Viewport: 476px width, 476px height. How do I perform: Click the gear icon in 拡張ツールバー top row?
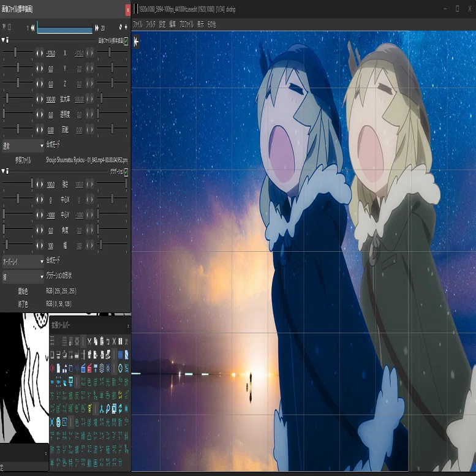77,341
